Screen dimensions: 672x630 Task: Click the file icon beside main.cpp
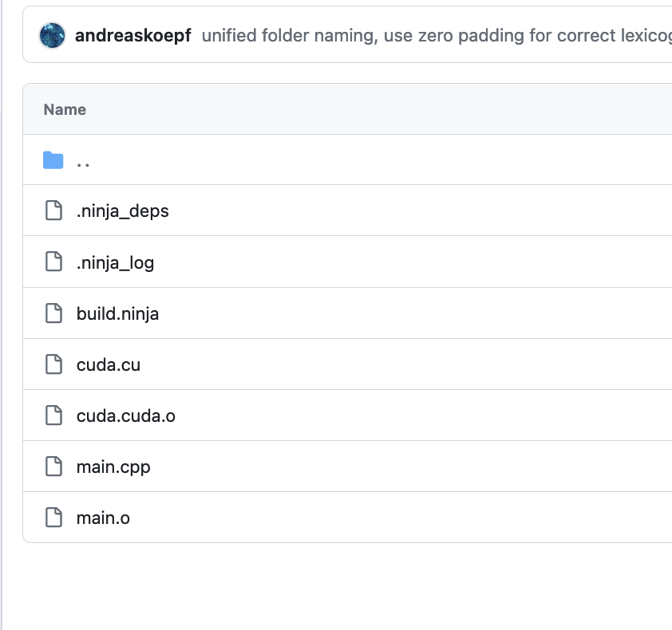[53, 467]
